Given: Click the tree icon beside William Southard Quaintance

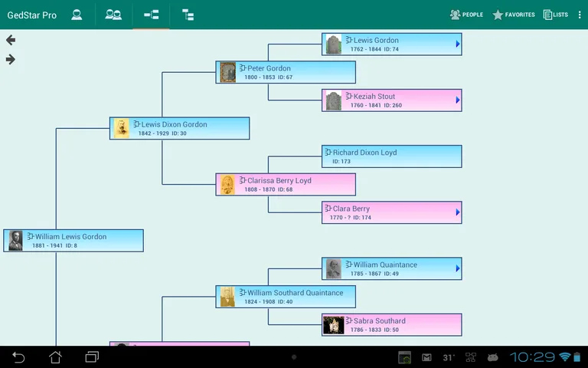Looking at the screenshot, I should coord(243,292).
